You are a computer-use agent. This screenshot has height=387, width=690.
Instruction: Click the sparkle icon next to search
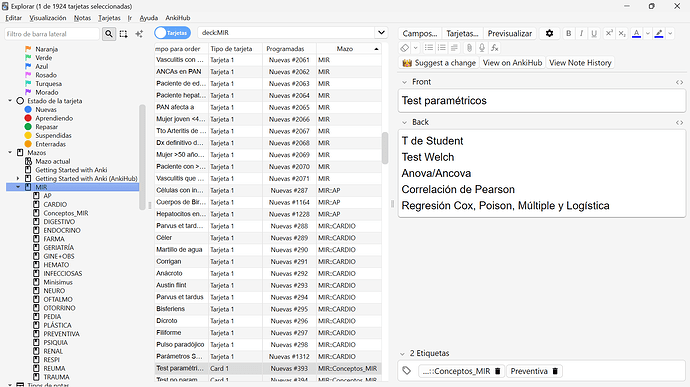coord(139,34)
